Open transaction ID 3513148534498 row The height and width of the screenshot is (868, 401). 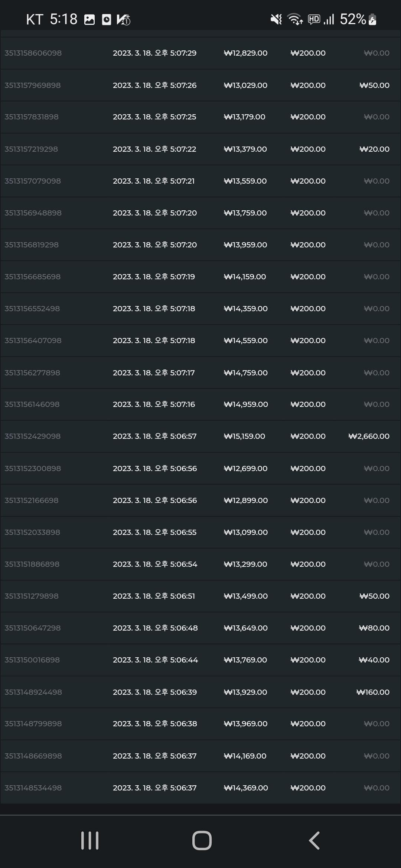coord(200,788)
